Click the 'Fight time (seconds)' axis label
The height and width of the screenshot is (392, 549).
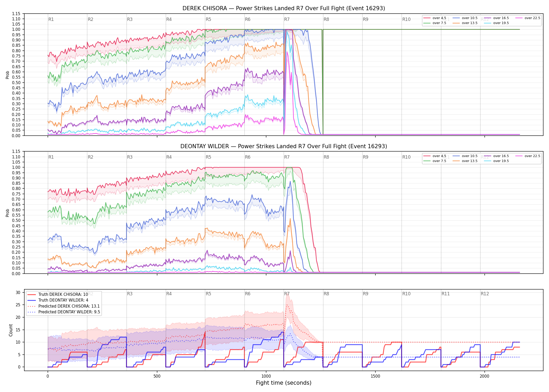tap(284, 383)
